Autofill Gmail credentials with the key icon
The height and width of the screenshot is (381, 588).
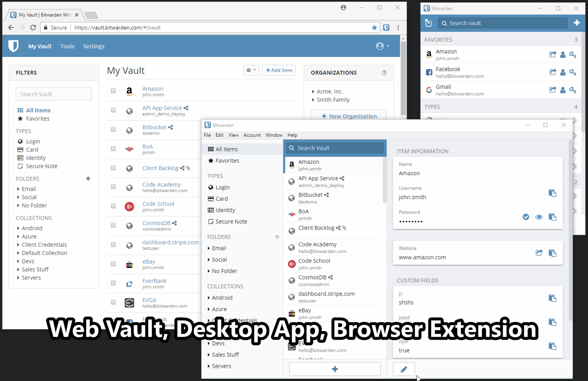573,90
